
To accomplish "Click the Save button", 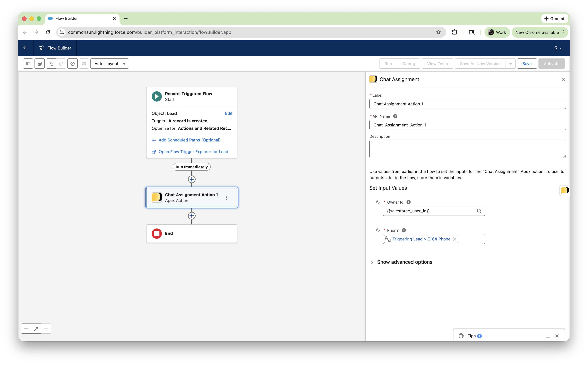I will coord(527,64).
